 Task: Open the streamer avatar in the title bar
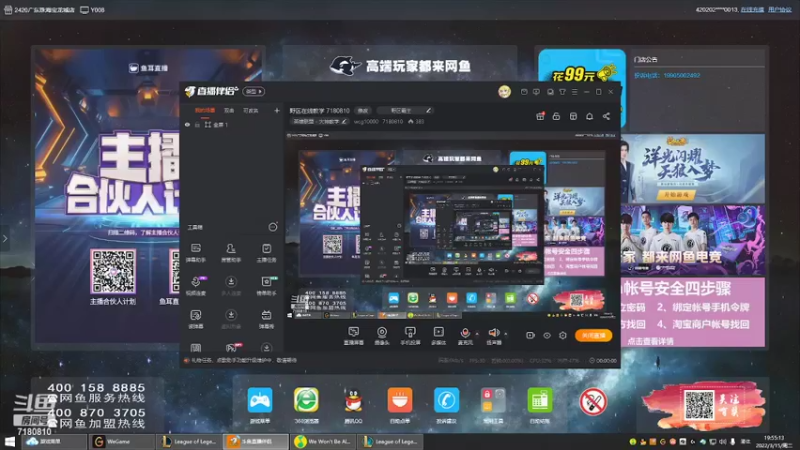pos(505,92)
